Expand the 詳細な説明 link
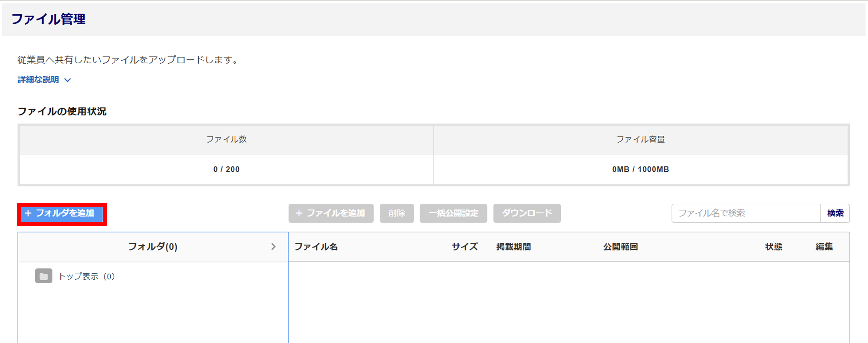Viewport: 868px width, 343px height. [x=38, y=80]
